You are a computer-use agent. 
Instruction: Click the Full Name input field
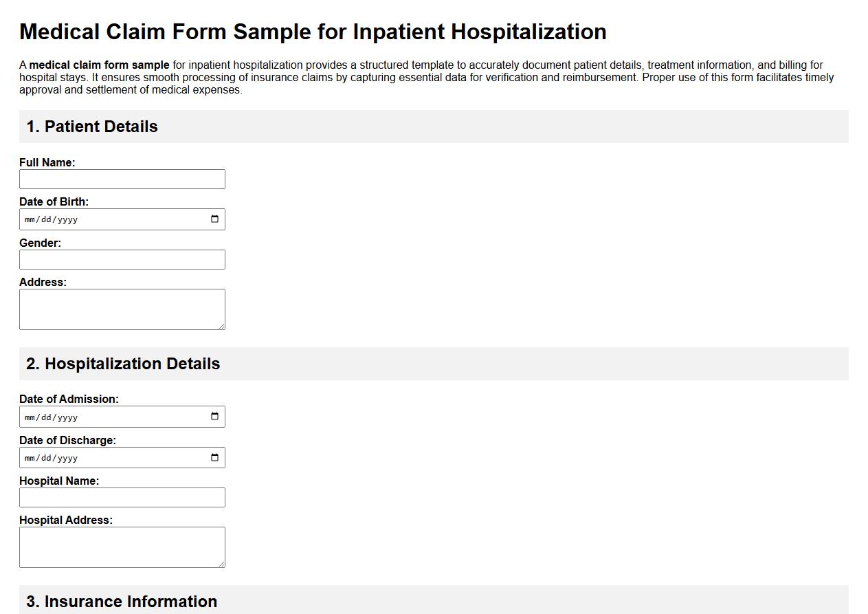[122, 179]
